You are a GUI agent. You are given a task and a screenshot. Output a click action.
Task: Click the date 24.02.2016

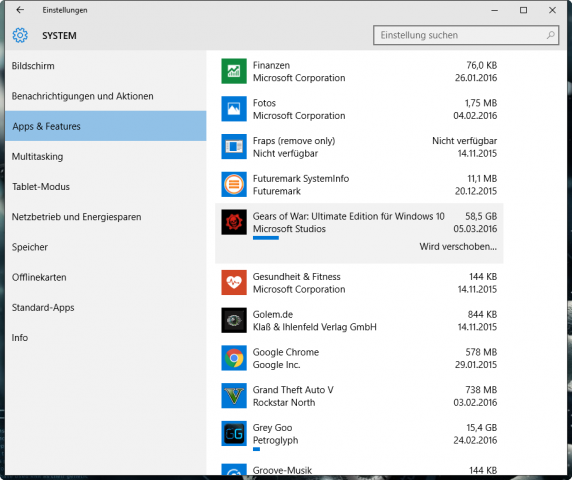475,440
